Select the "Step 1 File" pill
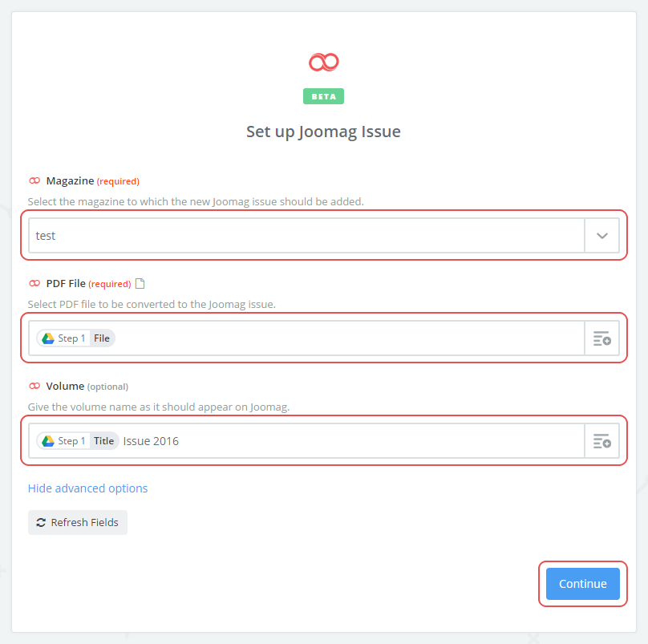Screen dimensions: 648x644 tap(76, 338)
